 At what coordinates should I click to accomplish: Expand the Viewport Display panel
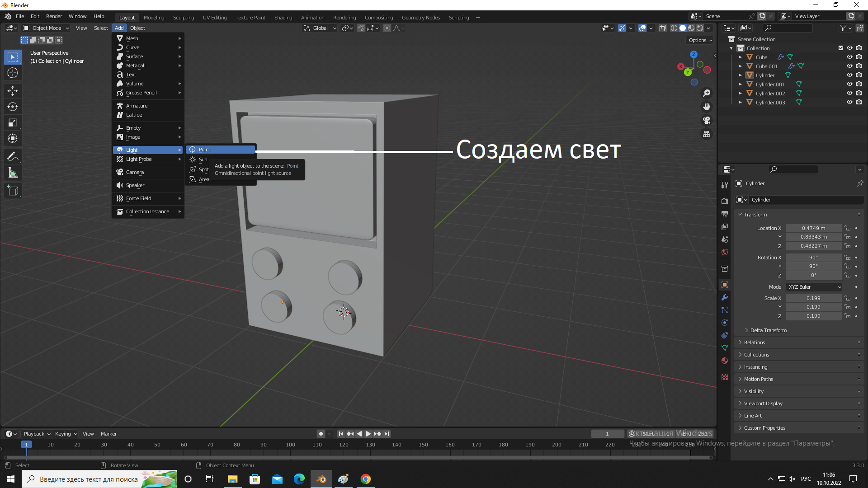point(763,404)
